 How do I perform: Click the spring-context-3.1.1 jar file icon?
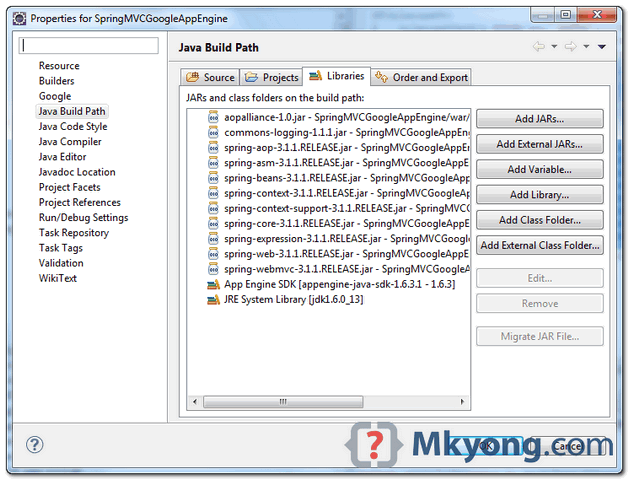[x=213, y=193]
